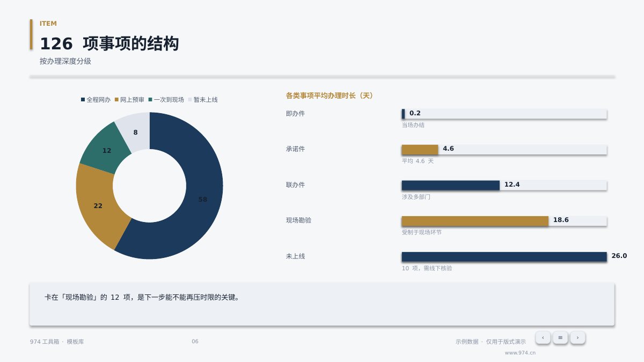The width and height of the screenshot is (644, 362).
Task: Click the note 受制于现场环节
Action: tap(422, 232)
